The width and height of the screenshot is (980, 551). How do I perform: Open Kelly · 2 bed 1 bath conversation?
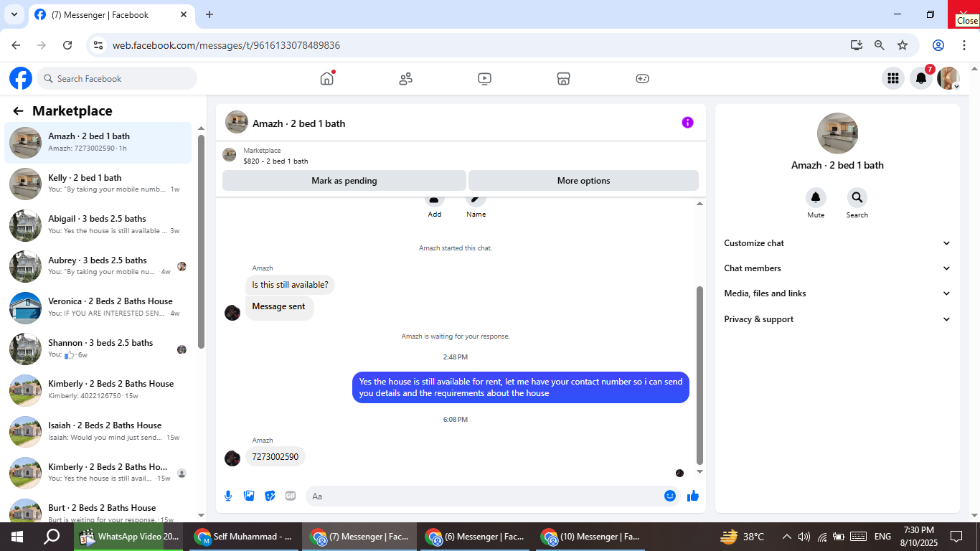click(x=98, y=184)
